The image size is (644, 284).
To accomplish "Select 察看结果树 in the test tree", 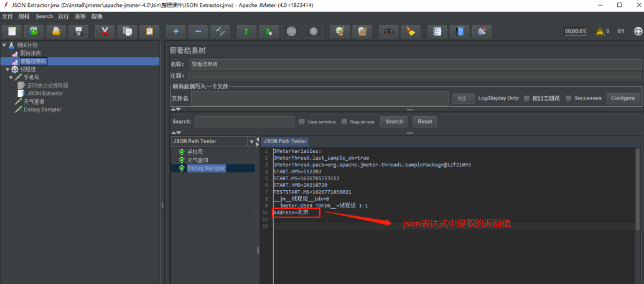I will click(34, 61).
